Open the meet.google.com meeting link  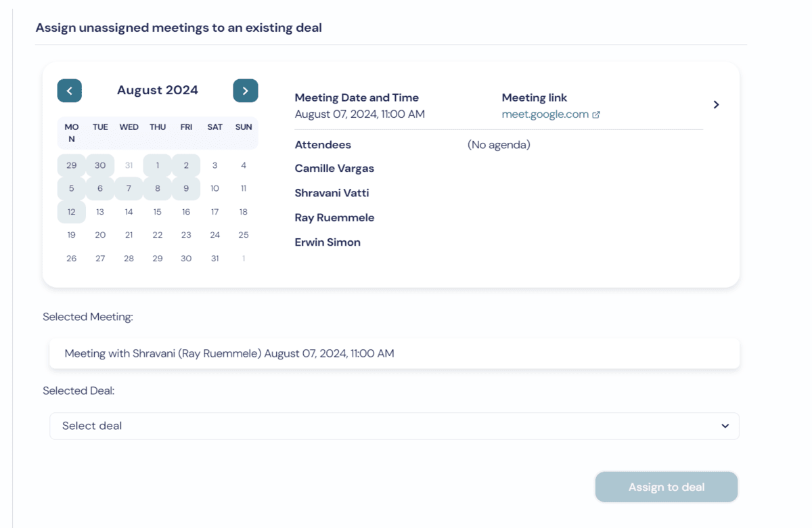[x=545, y=114]
